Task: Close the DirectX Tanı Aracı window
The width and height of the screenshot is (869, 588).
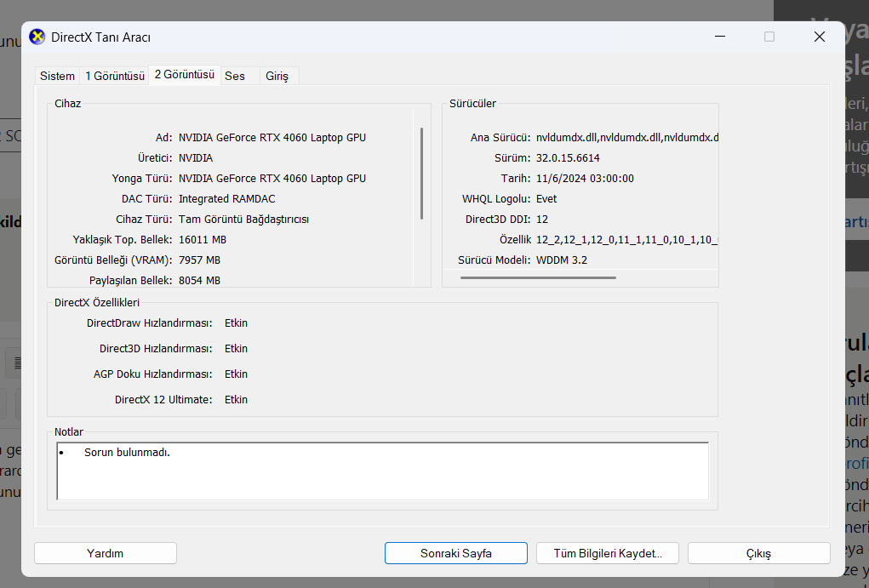Action: pos(819,37)
